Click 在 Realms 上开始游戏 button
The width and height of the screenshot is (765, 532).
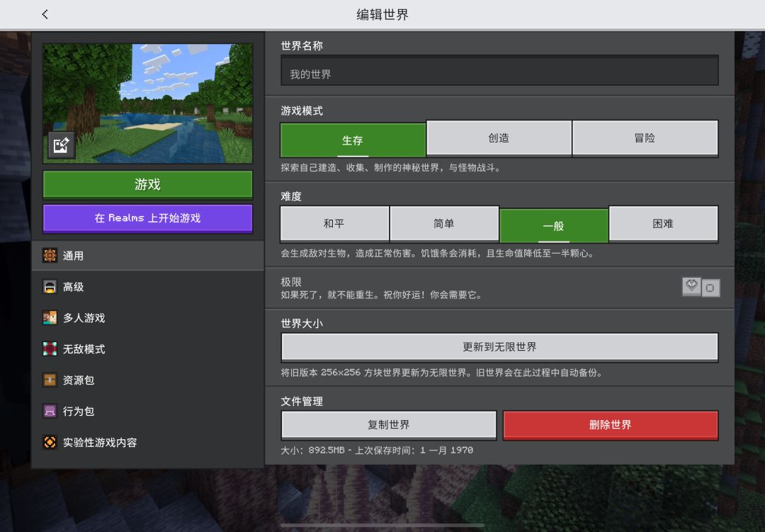pyautogui.click(x=148, y=218)
